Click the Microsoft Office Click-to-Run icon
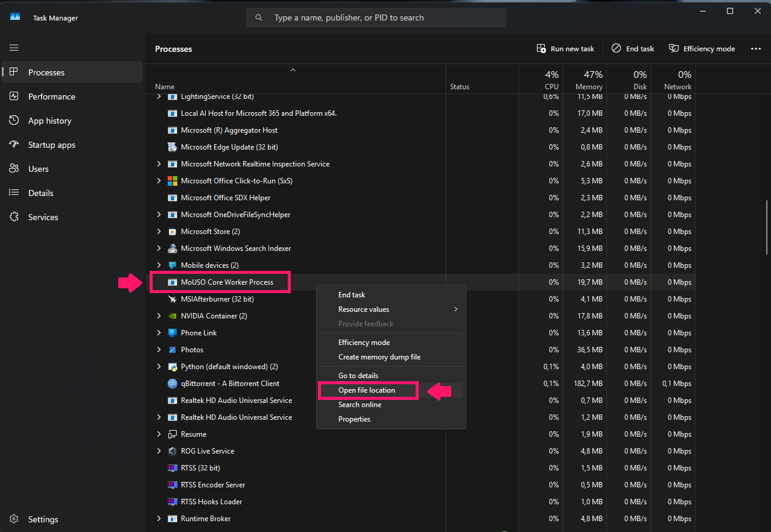 [172, 181]
